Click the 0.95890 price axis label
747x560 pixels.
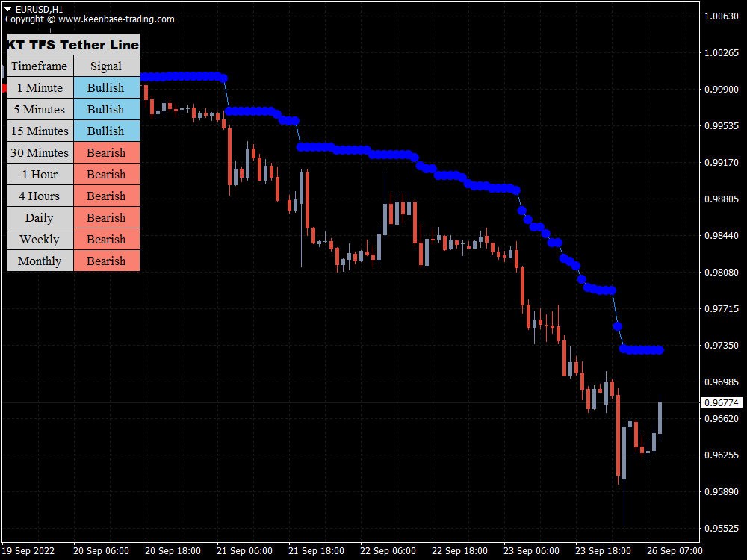tap(722, 492)
